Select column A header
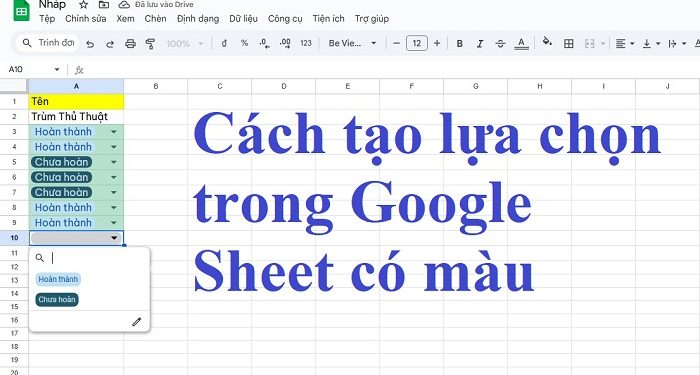700x375 pixels. click(76, 86)
